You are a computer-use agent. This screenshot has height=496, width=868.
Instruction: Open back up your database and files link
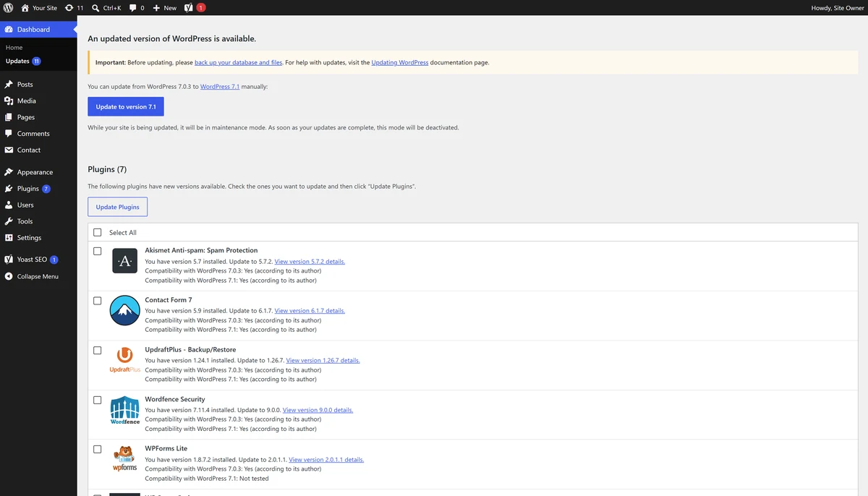(238, 63)
